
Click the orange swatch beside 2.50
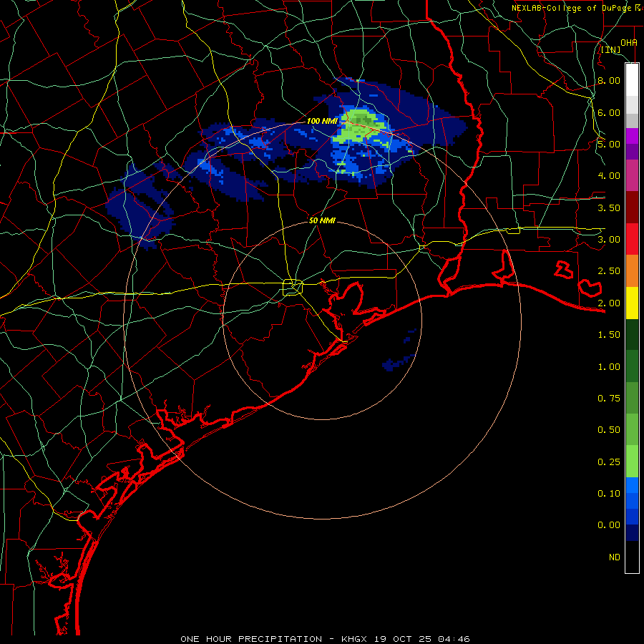[632, 271]
